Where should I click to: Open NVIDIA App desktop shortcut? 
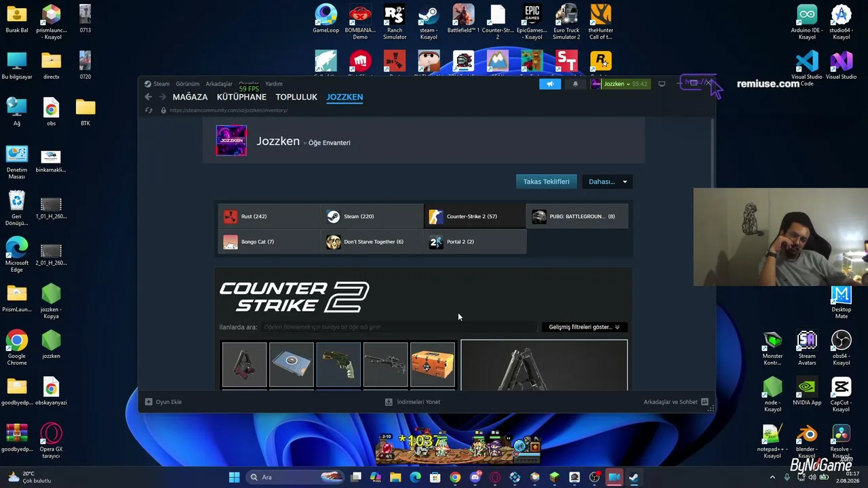807,392
